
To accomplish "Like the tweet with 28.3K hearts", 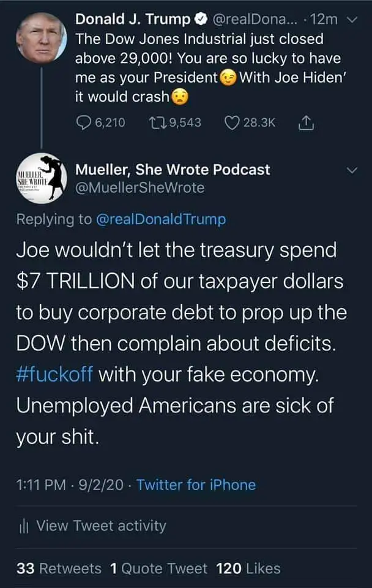I will pyautogui.click(x=232, y=123).
